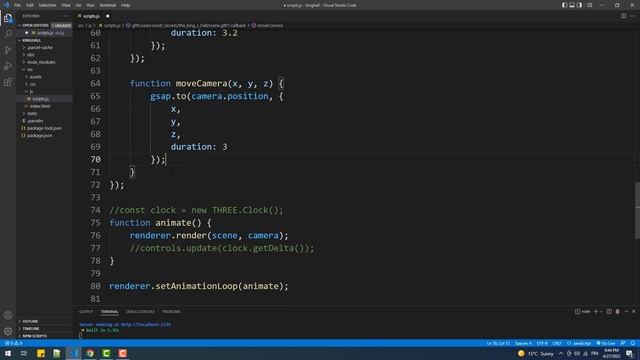Open Run and Debug view
This screenshot has width=640, height=360.
click(x=8, y=66)
